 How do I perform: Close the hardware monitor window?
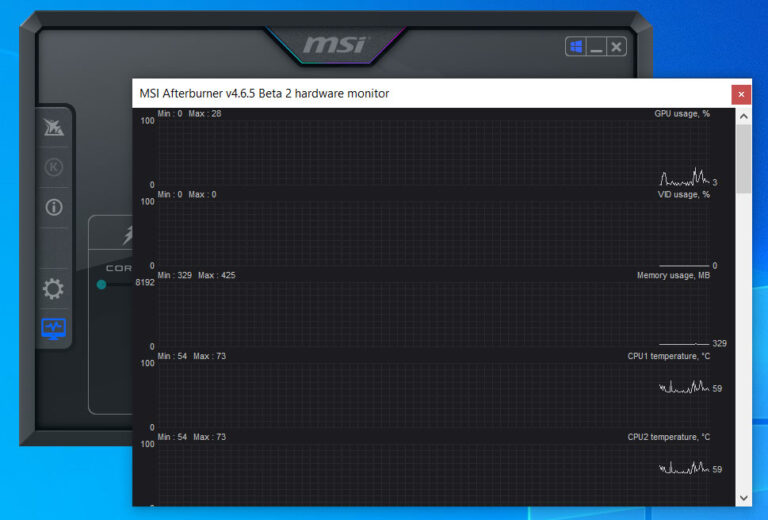pyautogui.click(x=741, y=94)
